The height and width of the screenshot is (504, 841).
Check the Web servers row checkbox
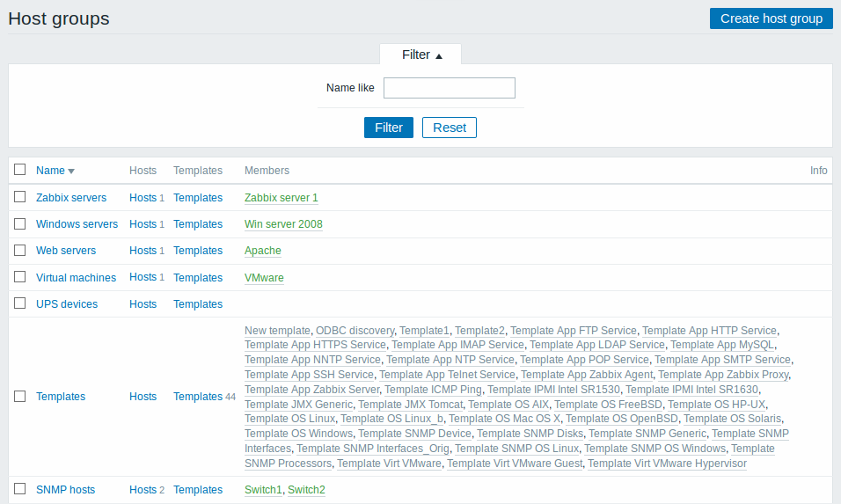click(20, 250)
